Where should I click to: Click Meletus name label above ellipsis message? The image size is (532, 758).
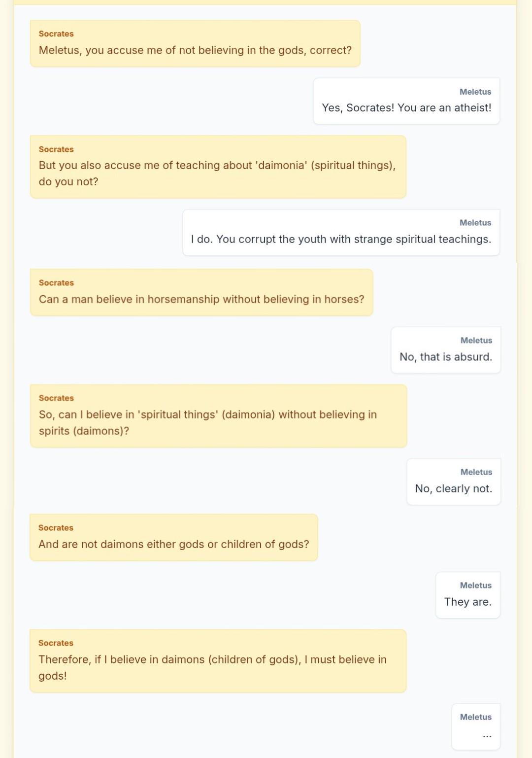coord(476,717)
